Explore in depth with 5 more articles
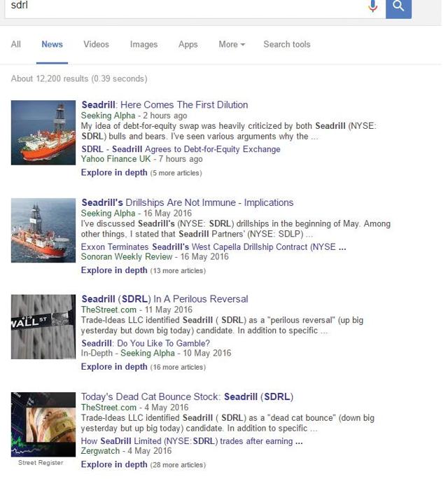448x479 pixels. pyautogui.click(x=141, y=172)
